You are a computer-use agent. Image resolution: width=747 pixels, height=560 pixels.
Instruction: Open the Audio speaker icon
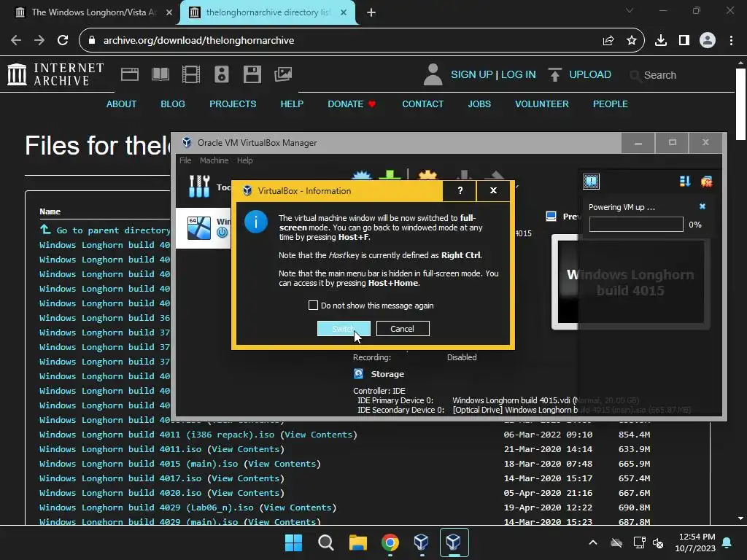tap(222, 74)
